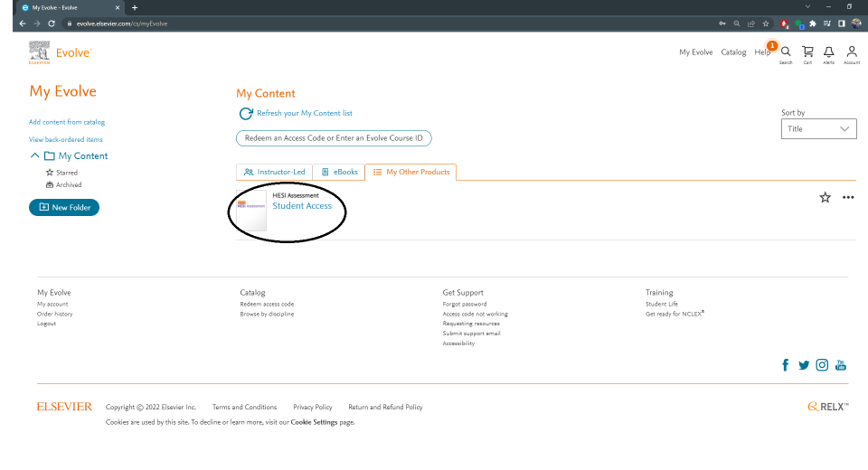Screen dimensions: 868x470
Task: Select the Starred filter in sidebar
Action: [61, 173]
